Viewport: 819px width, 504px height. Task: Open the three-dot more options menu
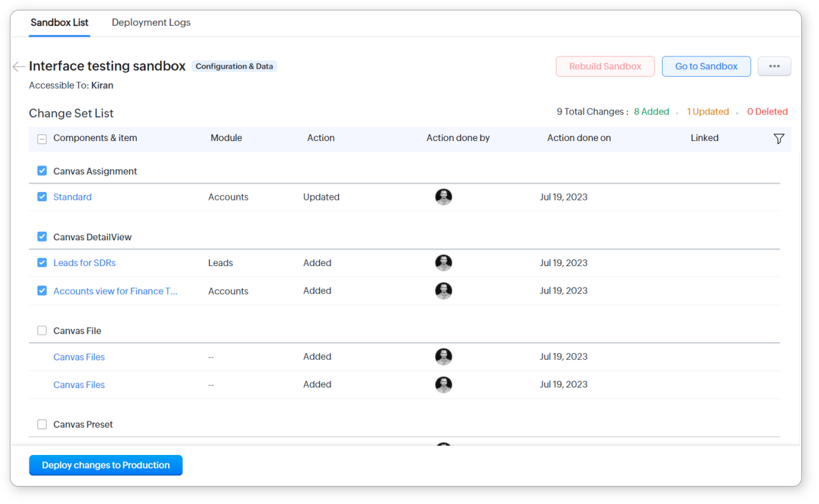(774, 66)
